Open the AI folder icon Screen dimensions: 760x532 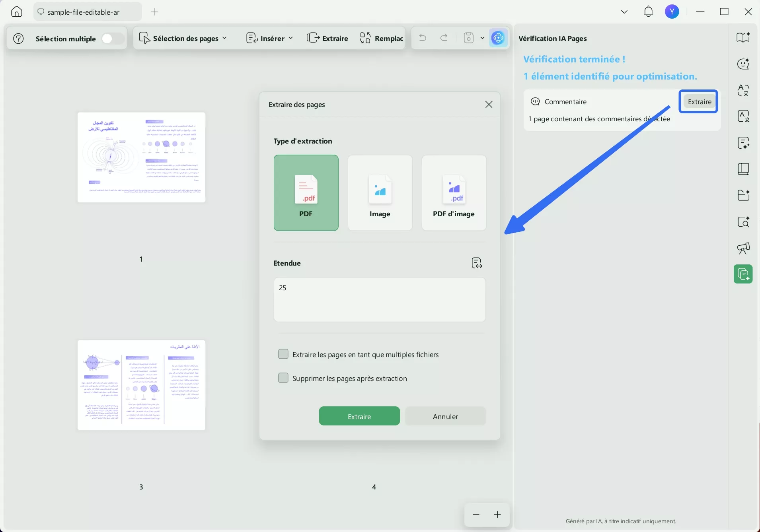pyautogui.click(x=743, y=195)
